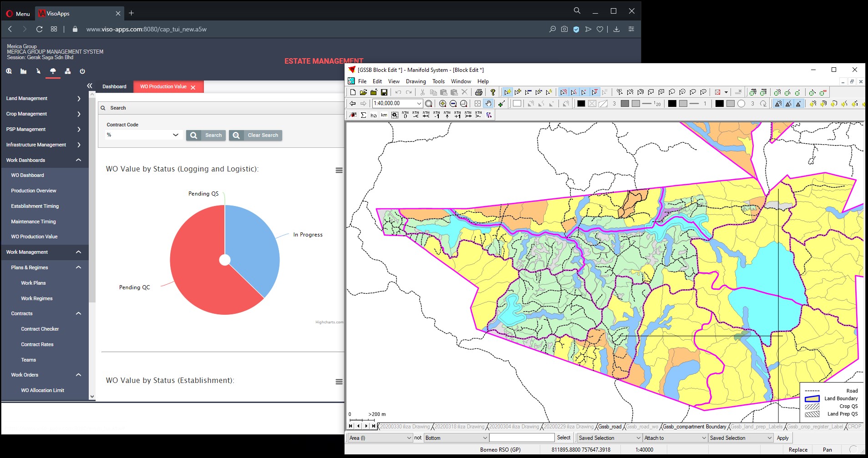Click the Apply button in selection bar
The image size is (868, 458).
coord(782,438)
